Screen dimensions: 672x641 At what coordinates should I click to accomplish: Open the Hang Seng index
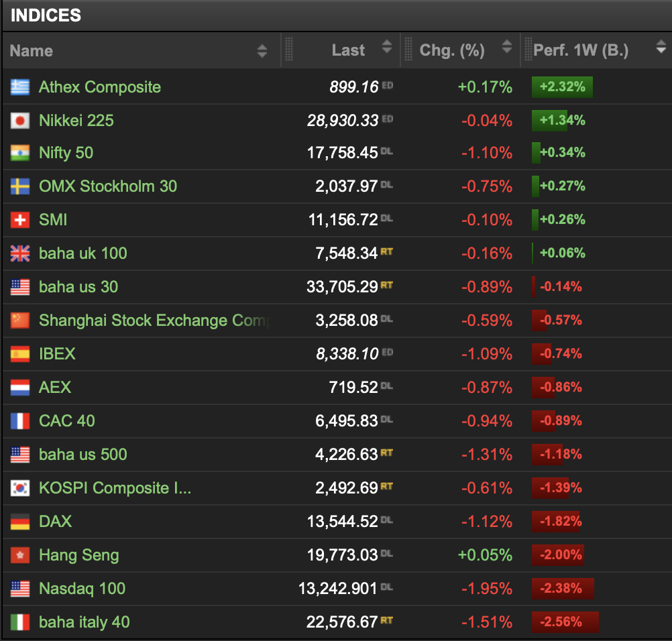79,555
